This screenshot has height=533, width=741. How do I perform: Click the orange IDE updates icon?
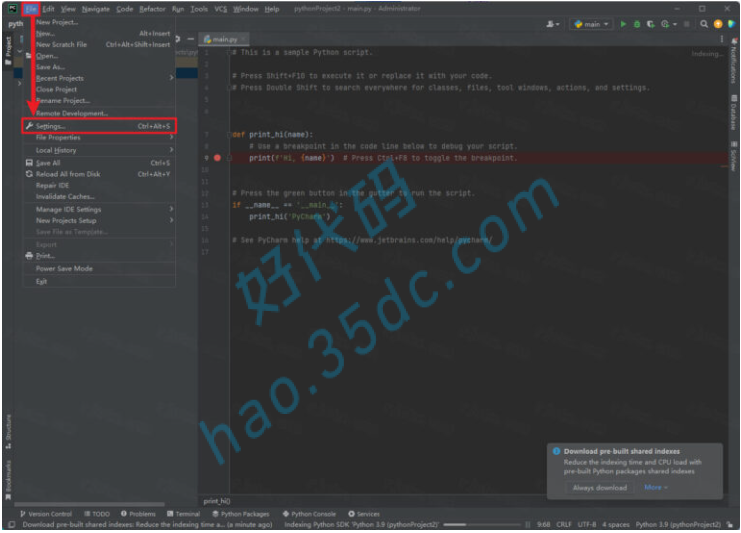click(x=718, y=24)
